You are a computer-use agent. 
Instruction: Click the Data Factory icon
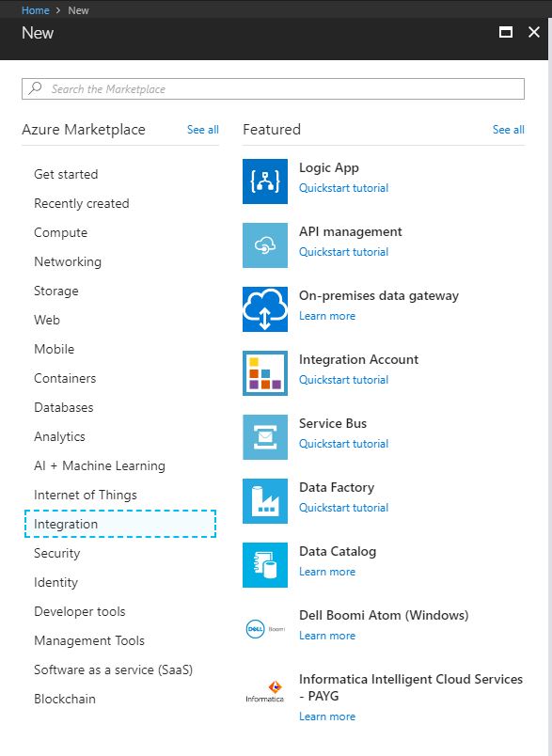264,501
